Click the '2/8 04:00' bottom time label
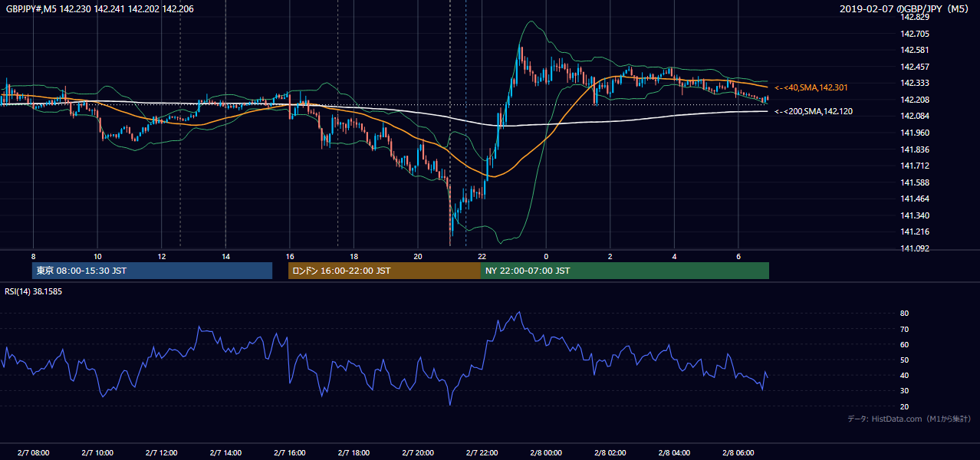This screenshot has height=460, width=980. (674, 453)
